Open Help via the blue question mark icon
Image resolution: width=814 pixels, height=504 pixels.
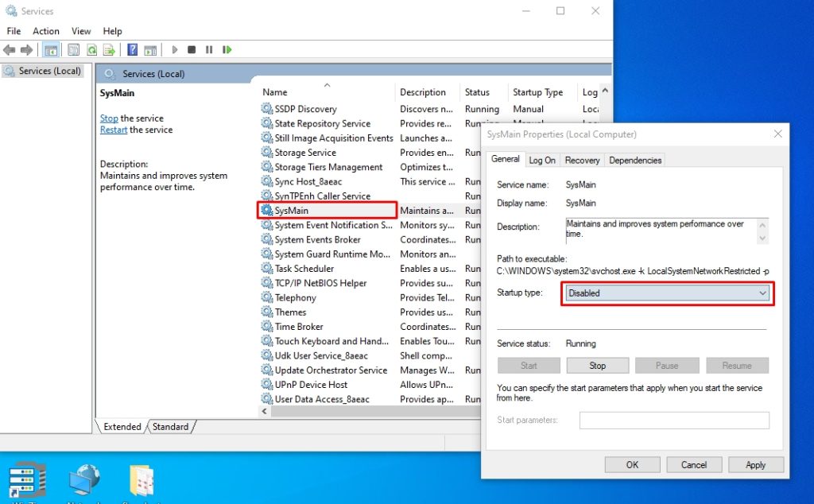tap(133, 50)
